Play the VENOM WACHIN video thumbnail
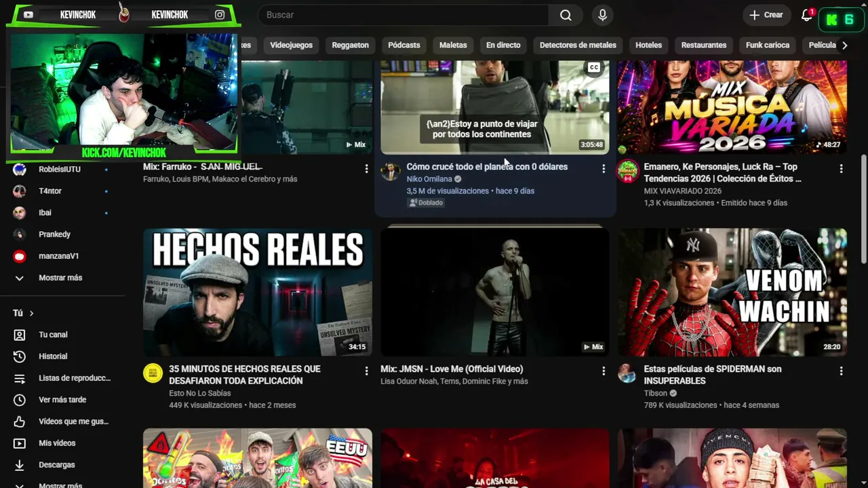This screenshot has height=488, width=868. coord(732,292)
